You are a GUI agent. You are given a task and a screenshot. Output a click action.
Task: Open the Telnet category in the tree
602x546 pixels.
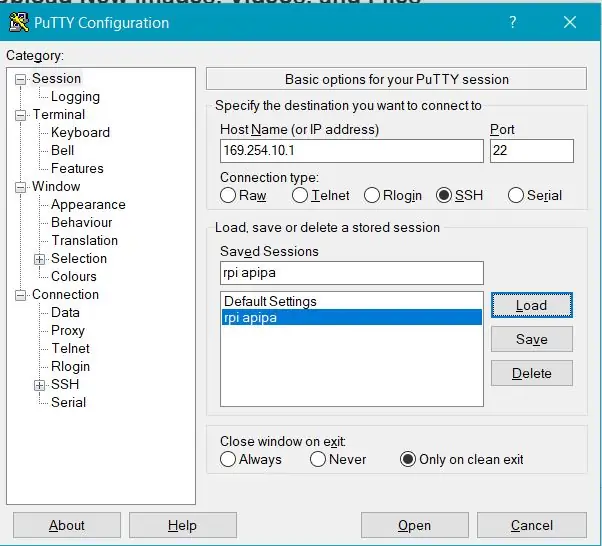(x=70, y=349)
